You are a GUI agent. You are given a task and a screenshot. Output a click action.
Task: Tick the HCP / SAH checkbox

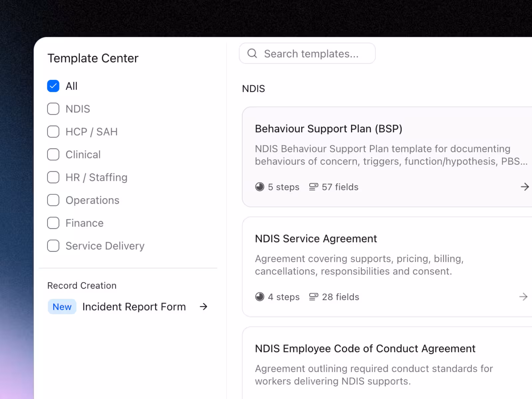53,132
